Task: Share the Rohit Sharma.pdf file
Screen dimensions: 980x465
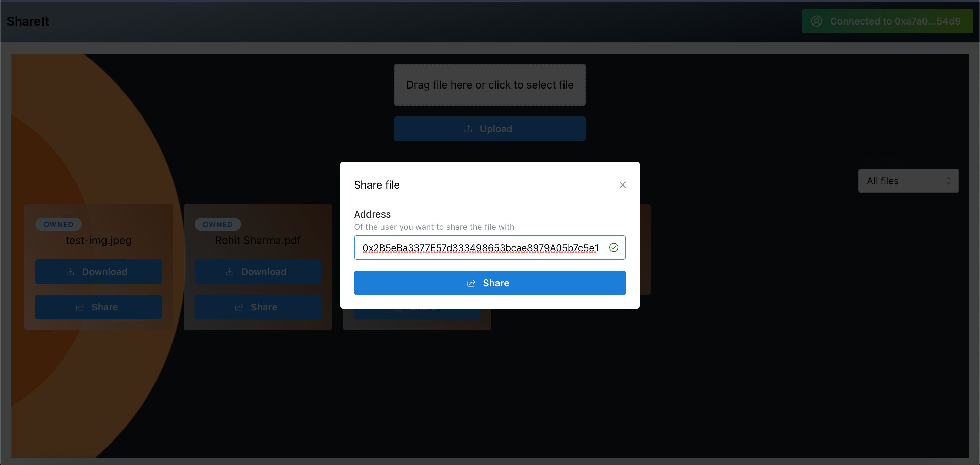Action: pyautogui.click(x=258, y=307)
